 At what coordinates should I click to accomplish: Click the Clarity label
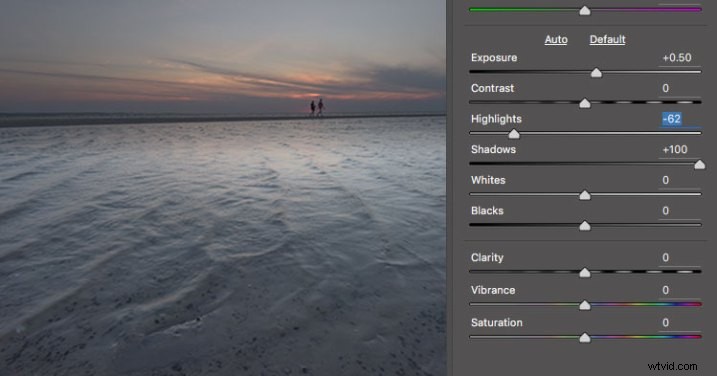pyautogui.click(x=487, y=258)
